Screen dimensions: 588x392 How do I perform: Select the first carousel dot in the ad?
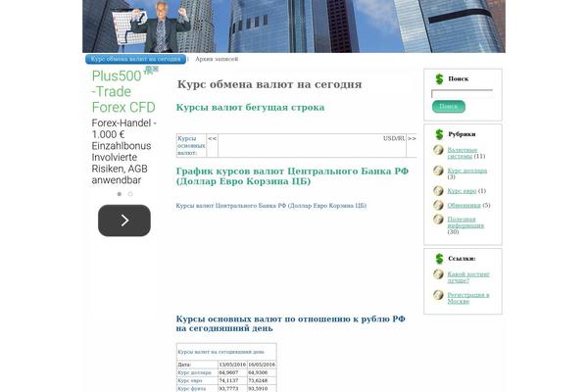120,194
